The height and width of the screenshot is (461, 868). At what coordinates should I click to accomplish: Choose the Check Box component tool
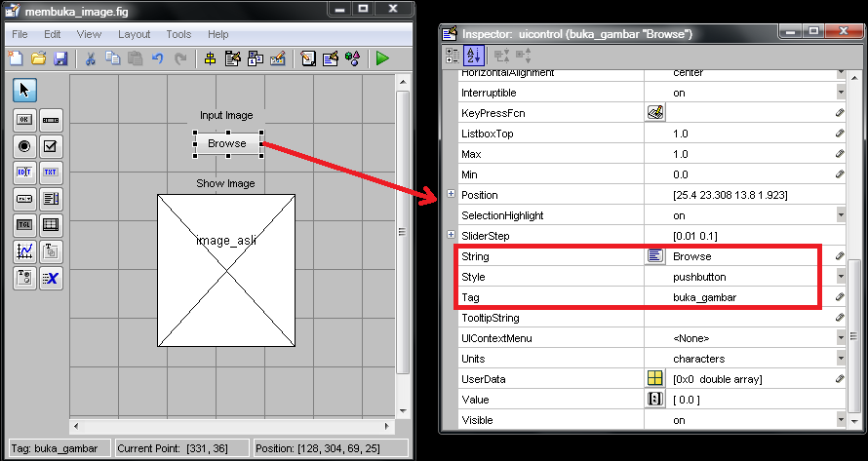pos(51,146)
